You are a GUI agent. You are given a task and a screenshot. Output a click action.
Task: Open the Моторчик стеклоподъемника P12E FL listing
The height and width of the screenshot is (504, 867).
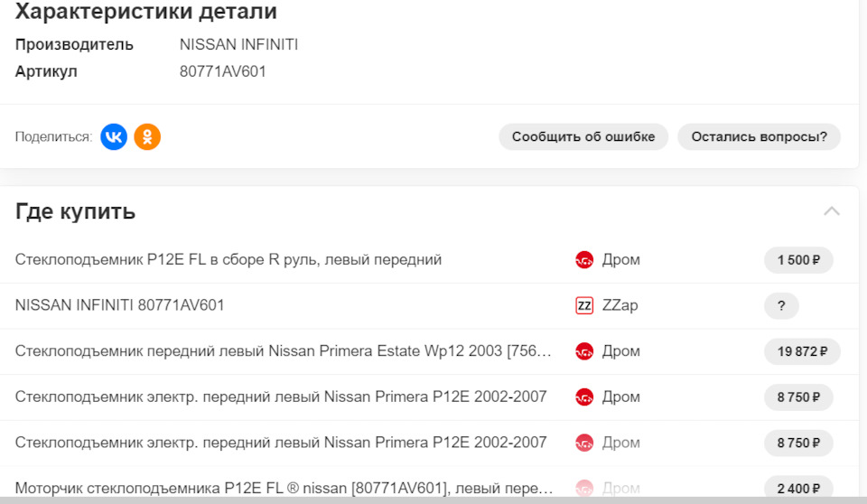tap(284, 489)
